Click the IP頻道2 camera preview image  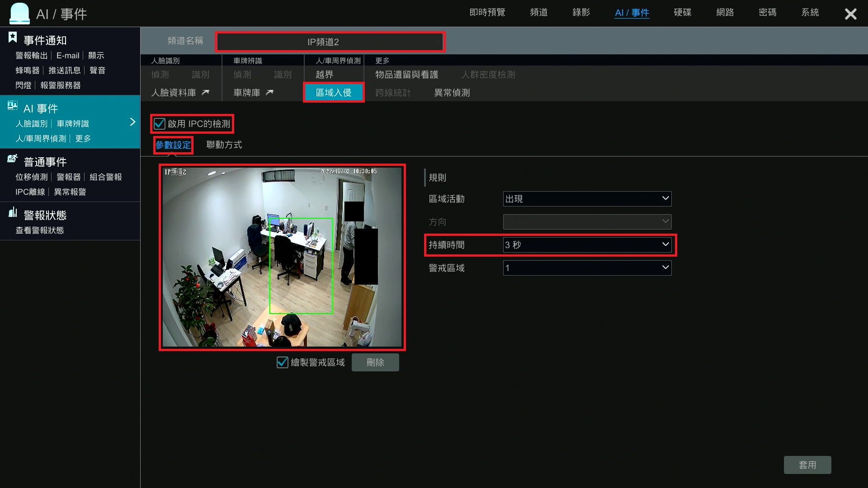point(282,257)
